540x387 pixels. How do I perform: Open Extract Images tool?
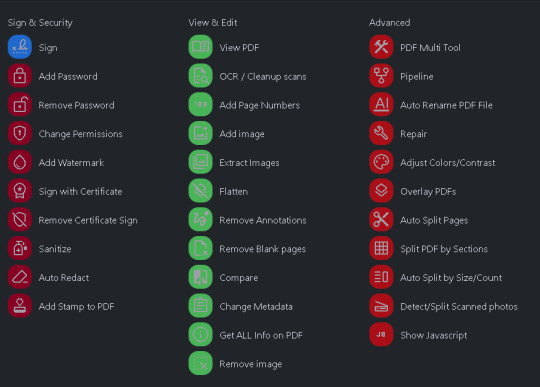click(x=249, y=163)
